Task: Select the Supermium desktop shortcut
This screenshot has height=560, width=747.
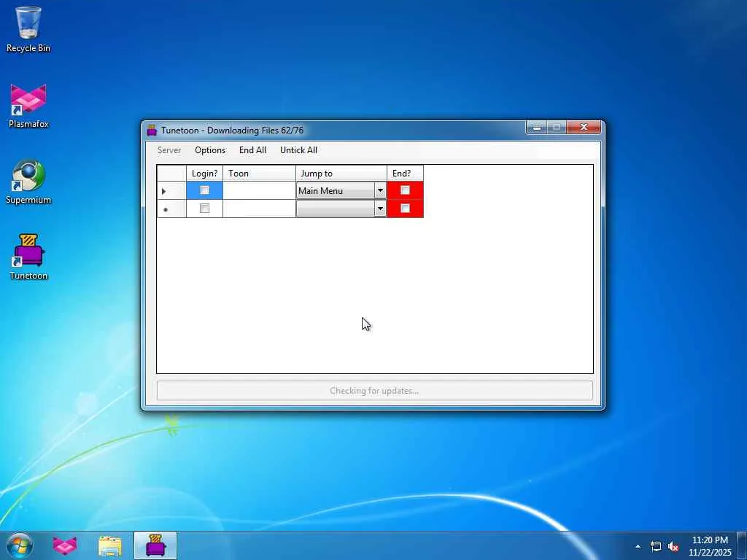Action: click(x=28, y=182)
